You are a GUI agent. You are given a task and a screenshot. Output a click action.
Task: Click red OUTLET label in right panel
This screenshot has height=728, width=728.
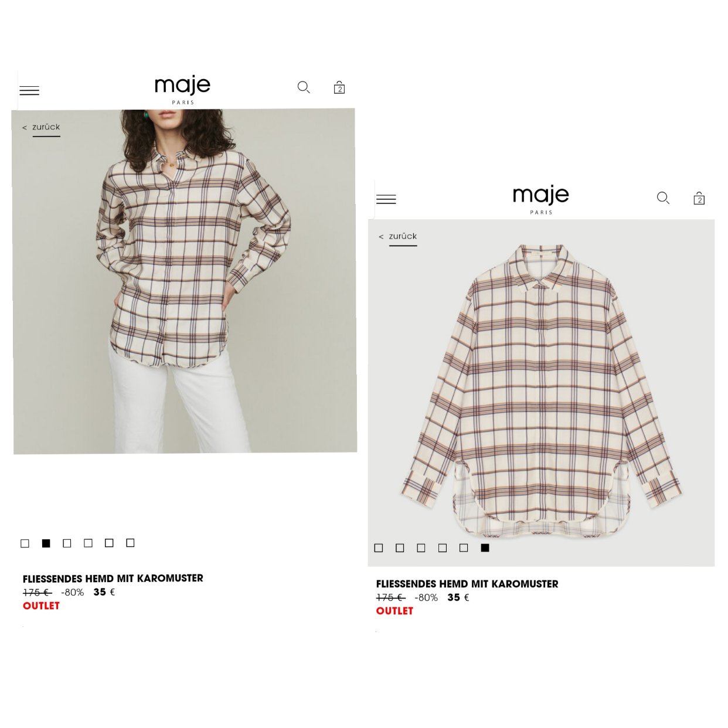(x=394, y=611)
